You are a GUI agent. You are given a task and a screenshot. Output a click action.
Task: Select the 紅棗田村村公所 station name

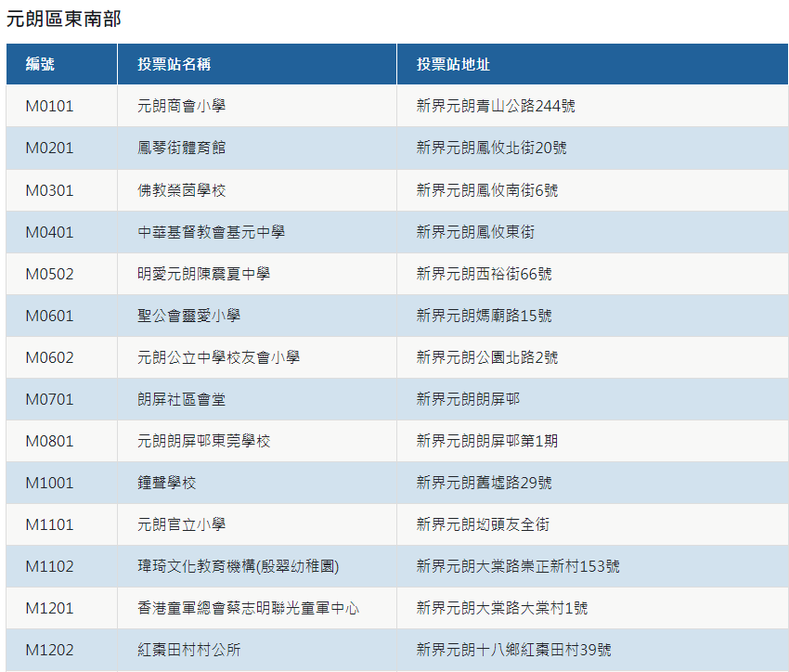pos(188,650)
